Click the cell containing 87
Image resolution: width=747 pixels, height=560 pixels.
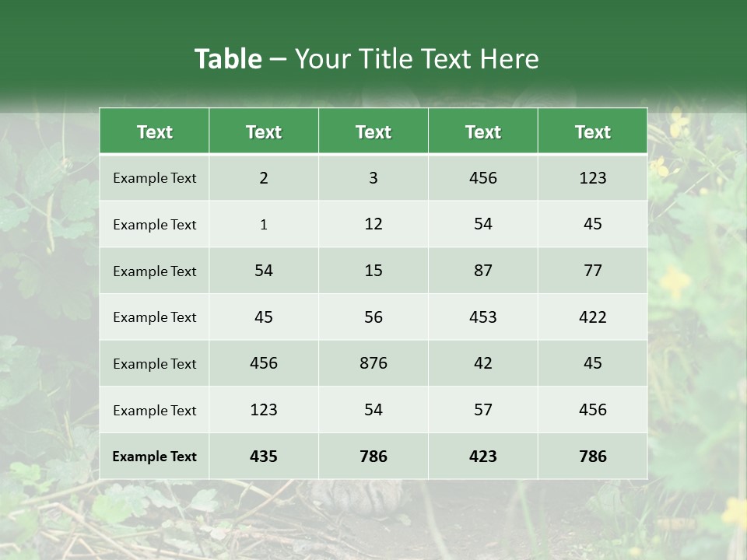click(x=483, y=271)
